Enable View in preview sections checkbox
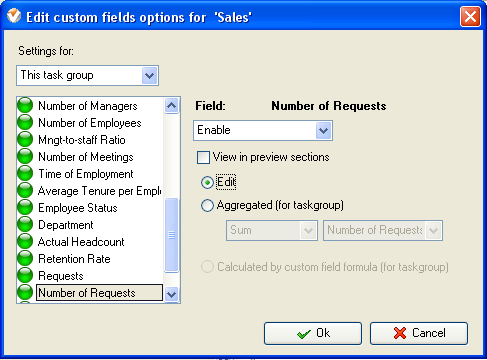Viewport: 487px width, 360px height. 203,157
